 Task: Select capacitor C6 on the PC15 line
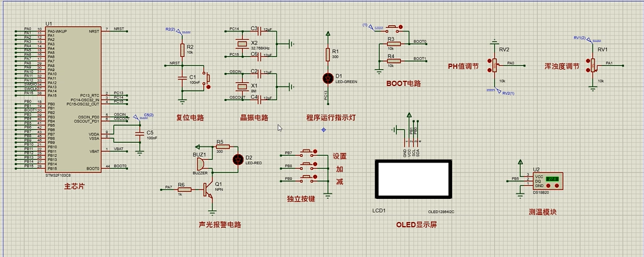(260, 56)
